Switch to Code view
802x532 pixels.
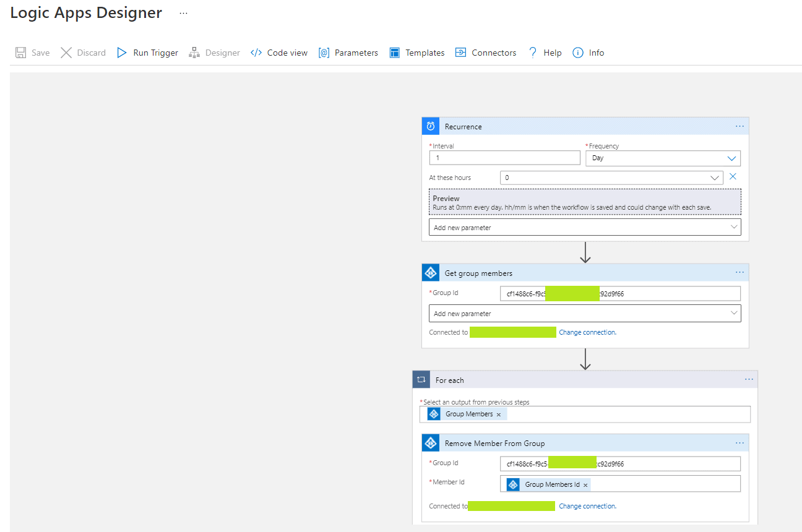coord(278,53)
